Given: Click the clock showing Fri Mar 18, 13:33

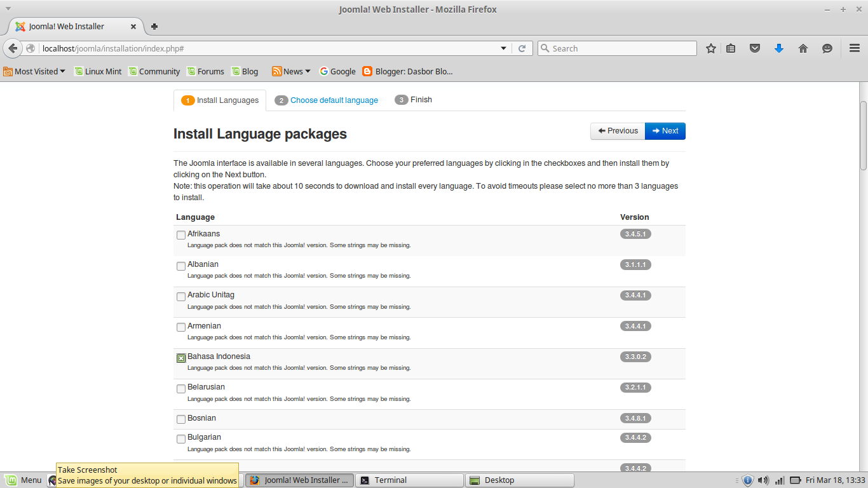Looking at the screenshot, I should pos(835,480).
